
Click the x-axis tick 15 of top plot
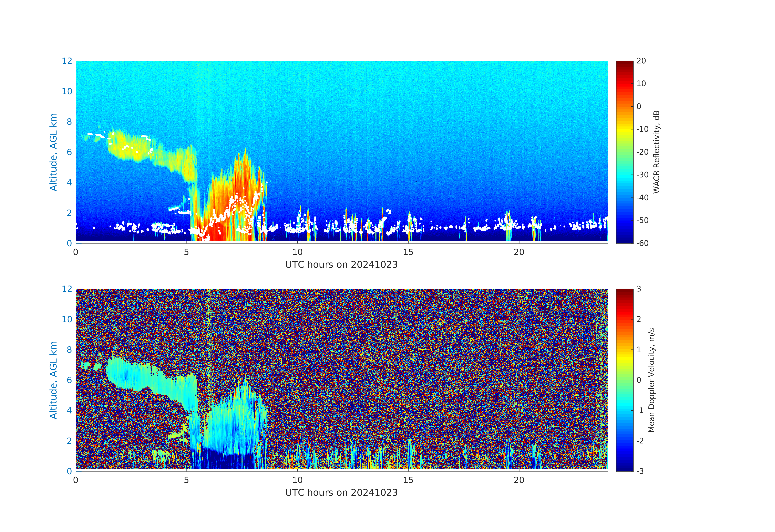[408, 252]
